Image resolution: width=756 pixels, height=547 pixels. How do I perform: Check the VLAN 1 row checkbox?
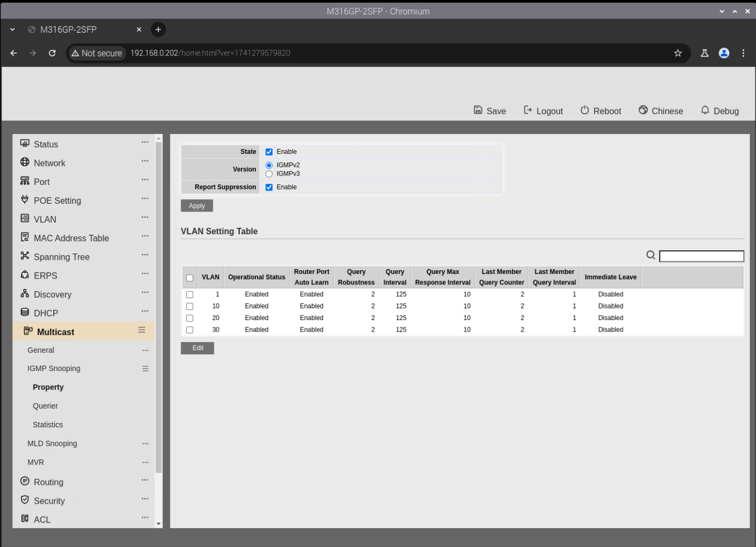[x=189, y=295]
